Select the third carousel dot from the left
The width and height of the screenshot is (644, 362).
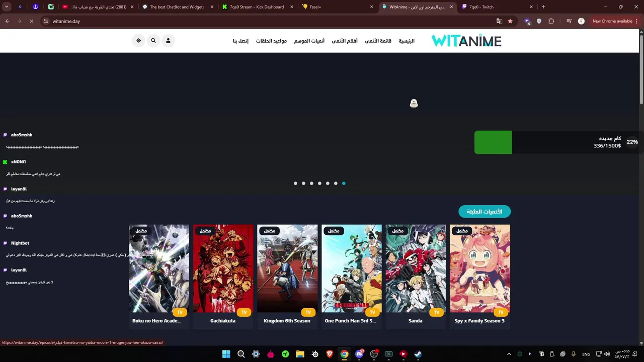(311, 184)
